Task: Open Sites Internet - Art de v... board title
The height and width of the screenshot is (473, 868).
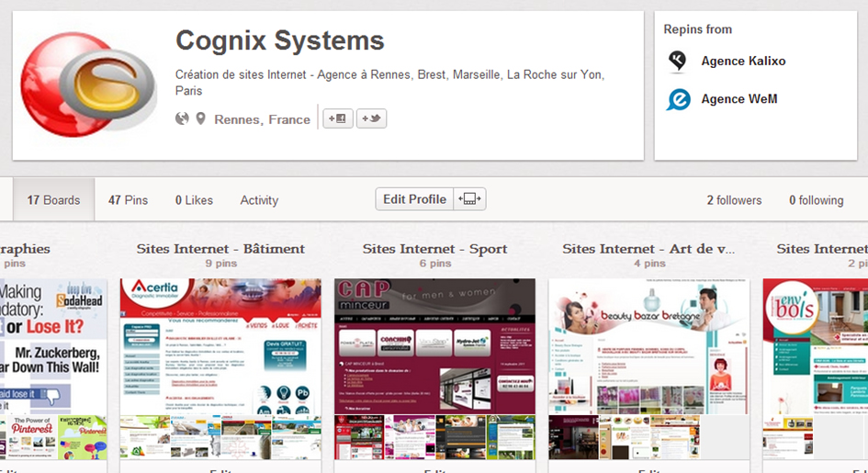Action: (x=648, y=249)
